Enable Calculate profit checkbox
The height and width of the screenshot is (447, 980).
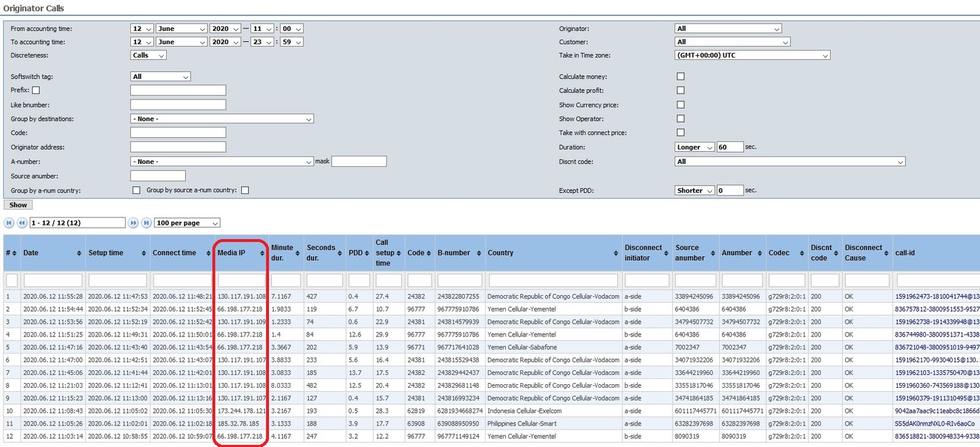tap(681, 90)
